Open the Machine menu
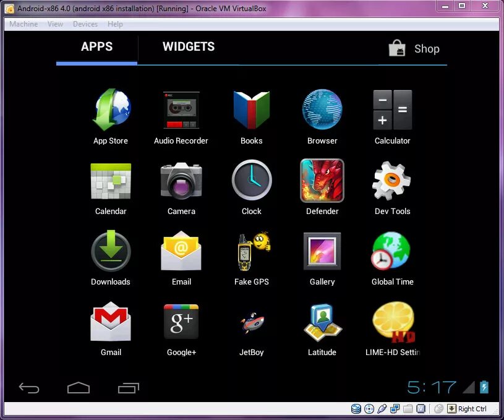Viewport: 504px width, 420px height. click(x=23, y=24)
